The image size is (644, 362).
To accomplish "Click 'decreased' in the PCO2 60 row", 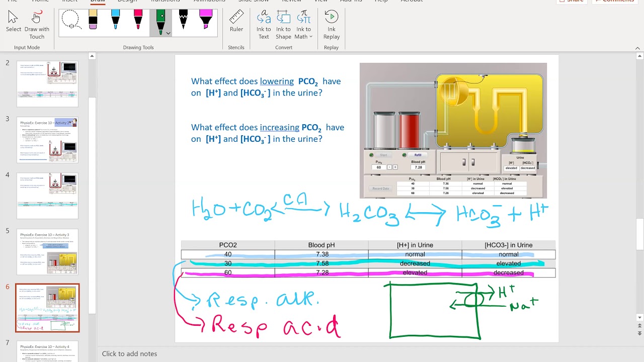I will coord(509,273).
